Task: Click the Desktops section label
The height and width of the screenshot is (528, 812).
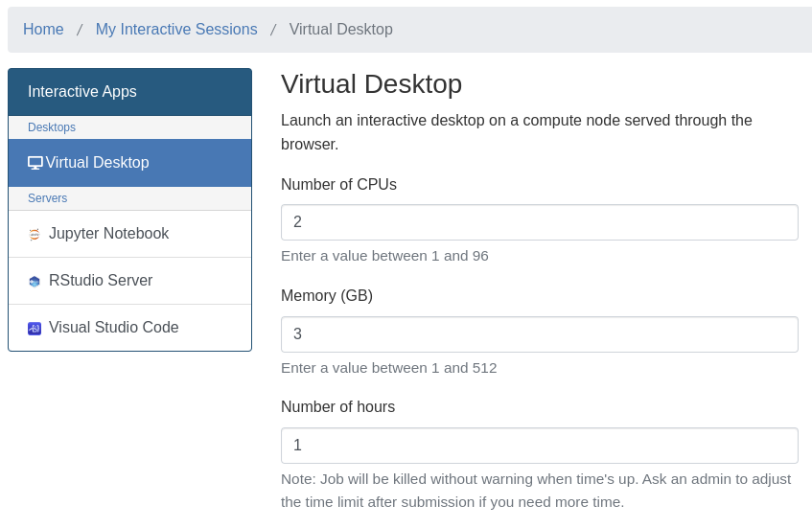Action: click(x=52, y=127)
